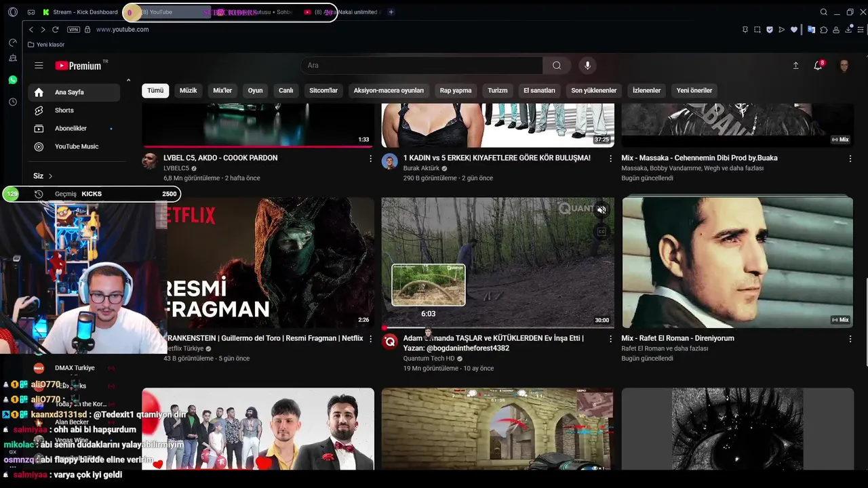Open options menu for Mix - Rafet El Roman
868x488 pixels.
[x=850, y=339]
